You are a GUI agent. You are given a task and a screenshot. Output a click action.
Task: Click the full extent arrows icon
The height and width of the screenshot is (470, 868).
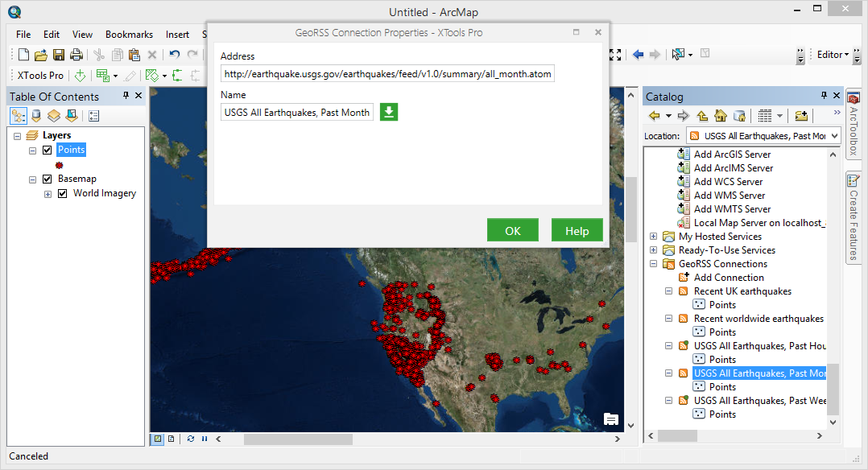[x=615, y=54]
